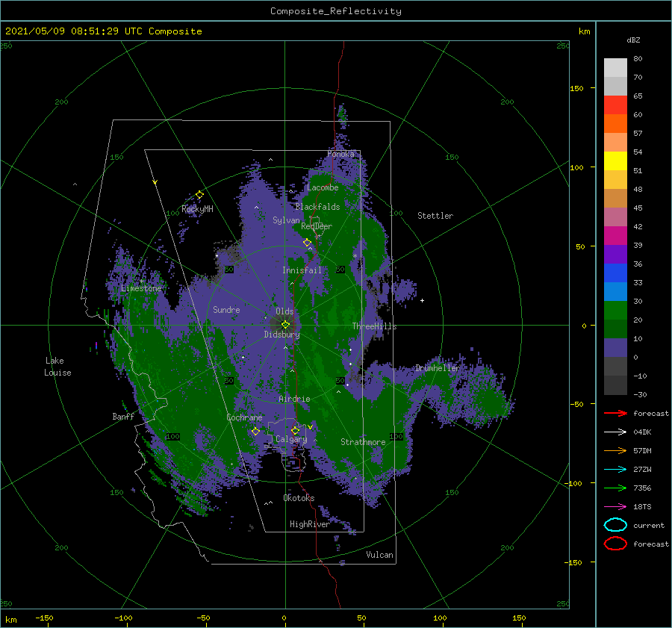Click the Airdrie city label
Viewport: 672px width, 628px height.
294,399
